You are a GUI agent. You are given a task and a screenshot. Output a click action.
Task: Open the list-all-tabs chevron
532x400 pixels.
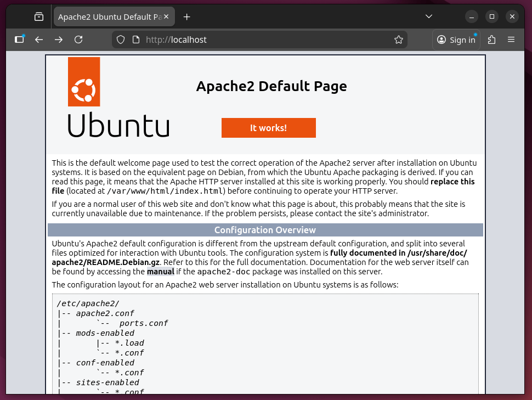(428, 16)
